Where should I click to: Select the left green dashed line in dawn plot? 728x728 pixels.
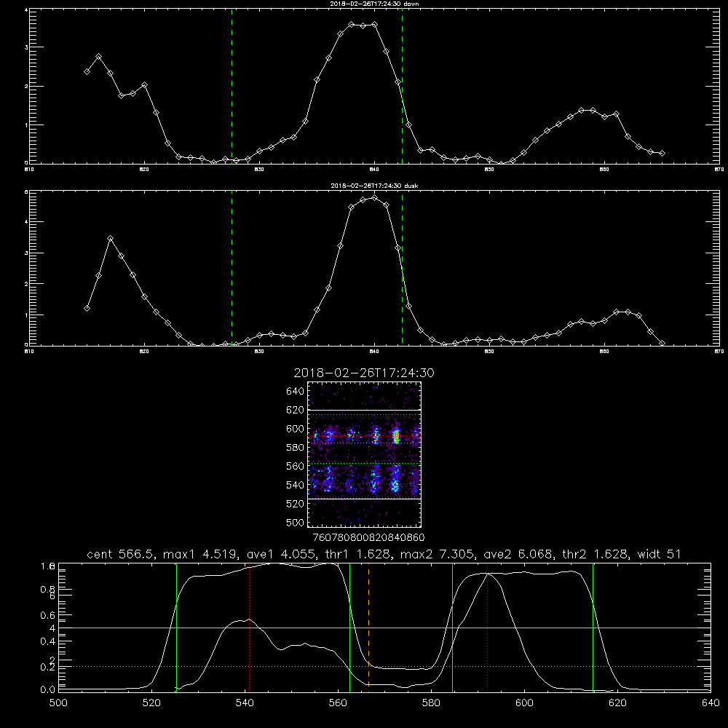232,86
